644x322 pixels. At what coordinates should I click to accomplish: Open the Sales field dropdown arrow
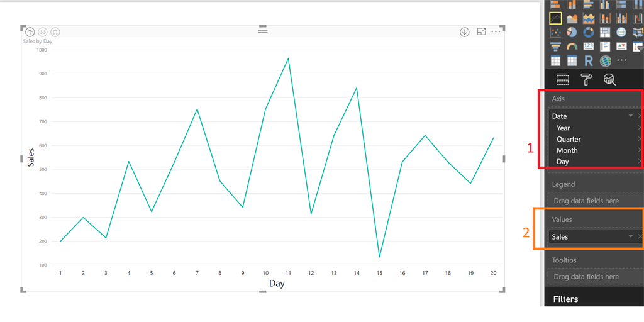click(x=630, y=236)
